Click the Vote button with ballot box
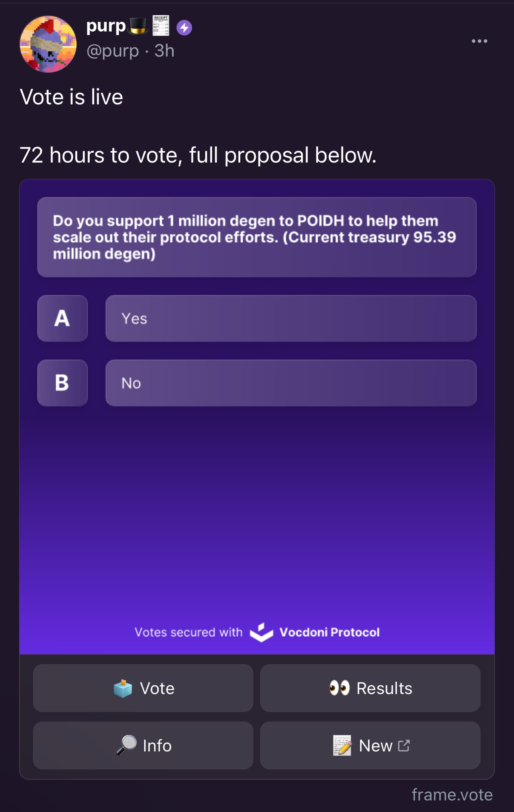514x812 pixels. (143, 688)
